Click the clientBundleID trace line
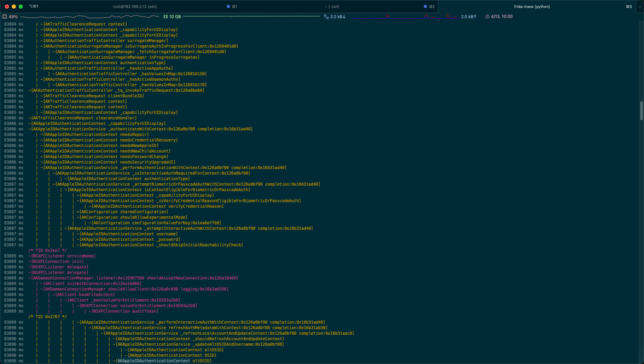This screenshot has width=644, height=364. pos(92,96)
